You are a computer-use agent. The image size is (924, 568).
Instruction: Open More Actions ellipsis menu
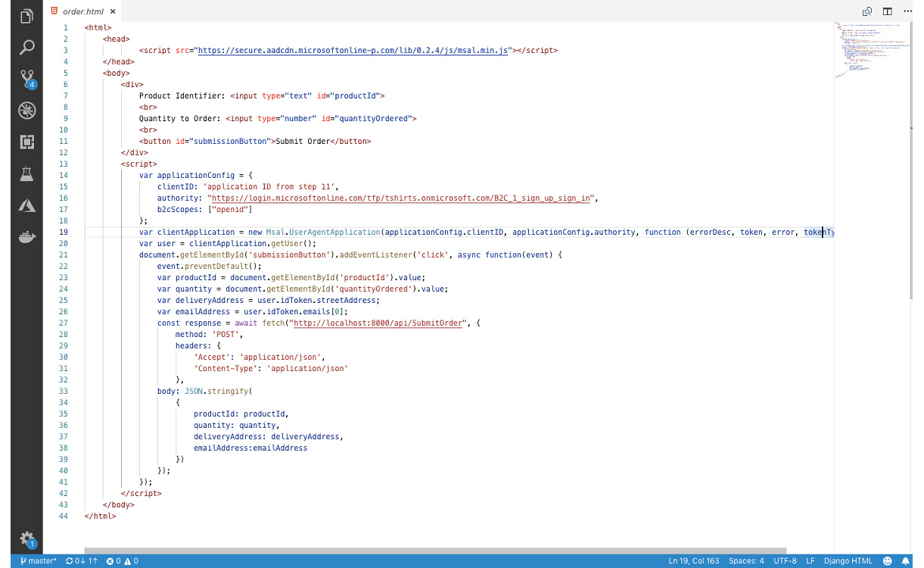[x=908, y=11]
